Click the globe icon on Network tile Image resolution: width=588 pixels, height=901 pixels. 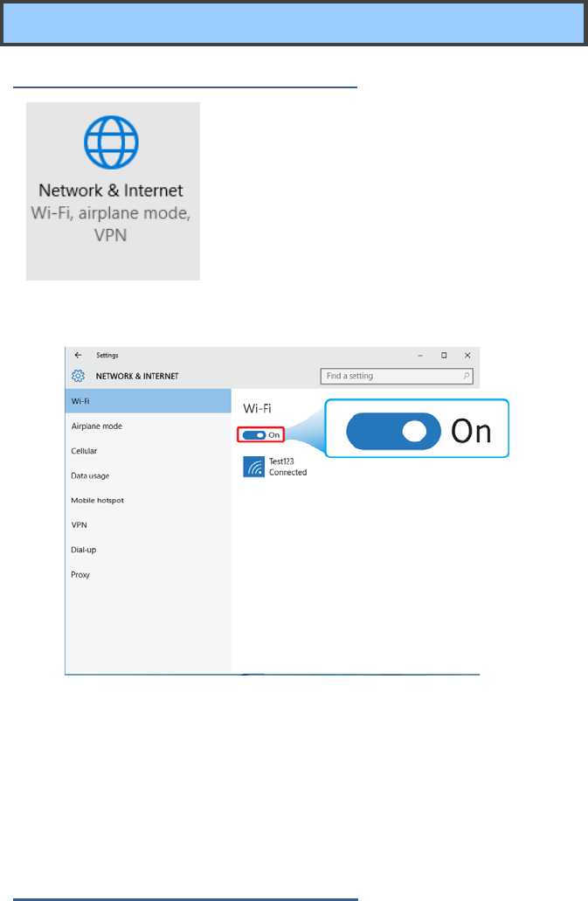(112, 142)
